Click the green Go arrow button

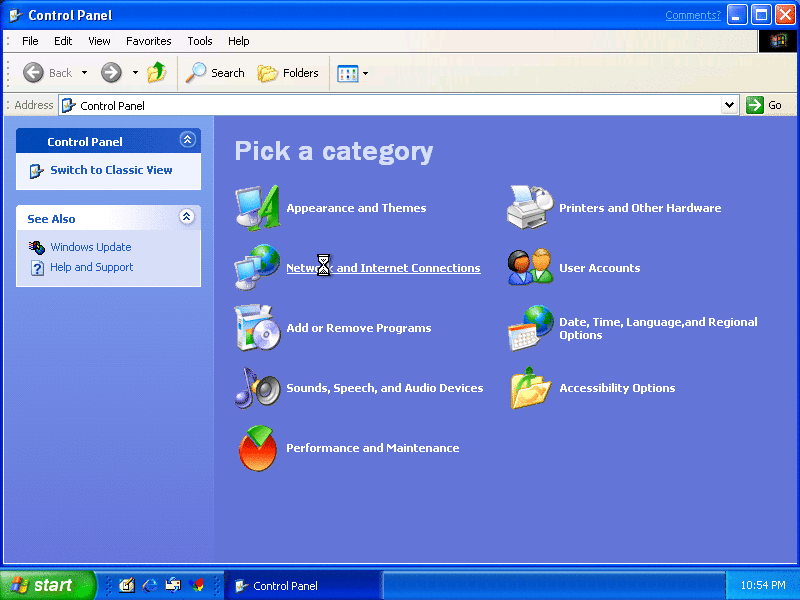[x=754, y=105]
